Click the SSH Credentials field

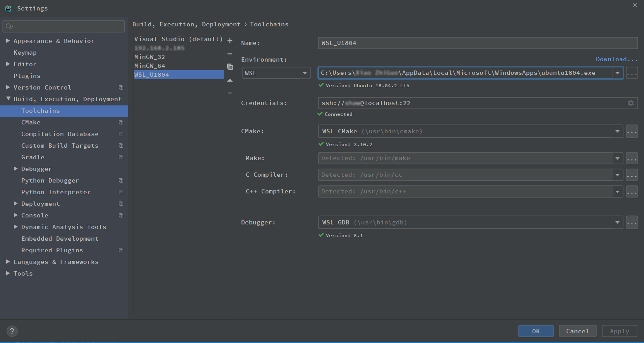click(478, 103)
